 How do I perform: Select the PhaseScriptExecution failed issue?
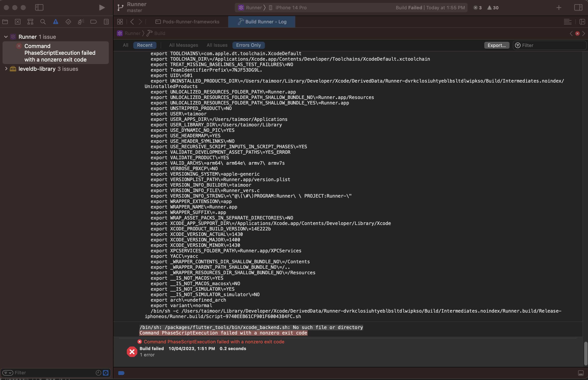[56, 53]
